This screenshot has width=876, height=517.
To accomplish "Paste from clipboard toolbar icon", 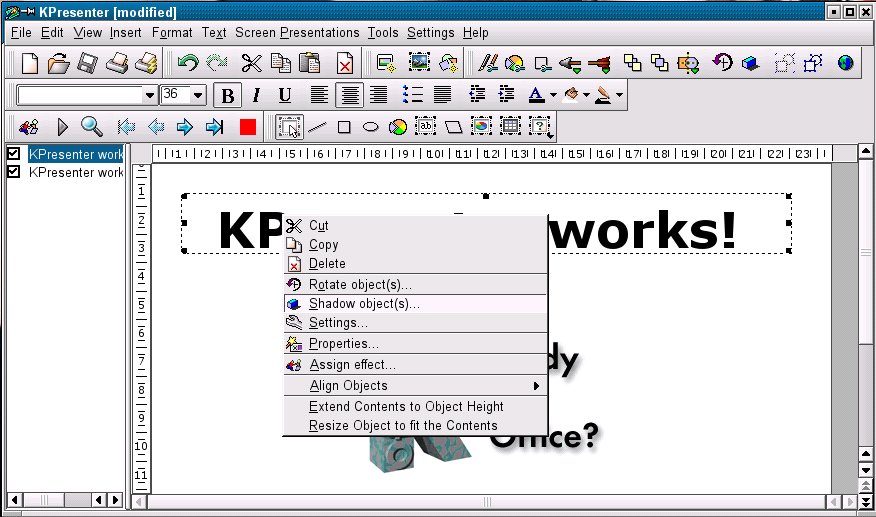I will (x=310, y=63).
